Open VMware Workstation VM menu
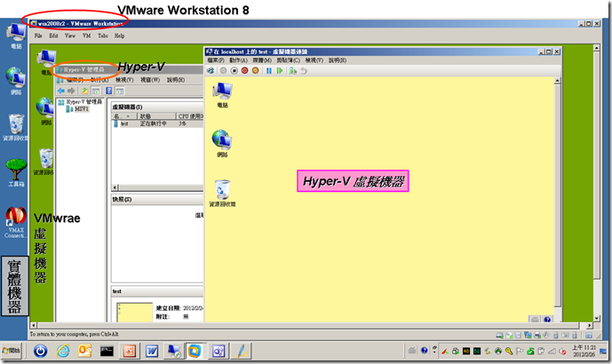This screenshot has width=612, height=364. 87,36
